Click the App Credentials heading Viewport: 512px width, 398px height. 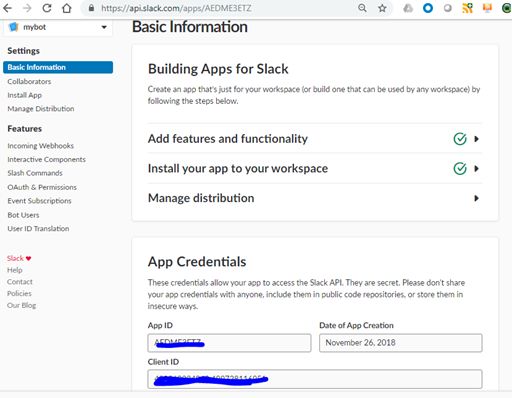[197, 262]
